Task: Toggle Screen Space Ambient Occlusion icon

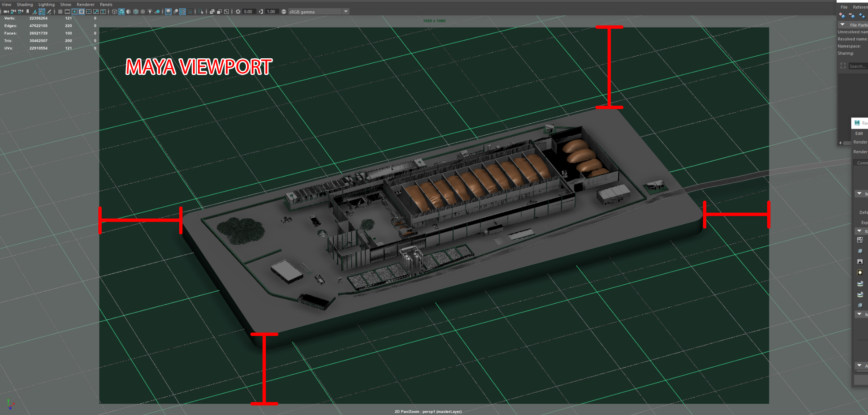Action: (x=168, y=12)
